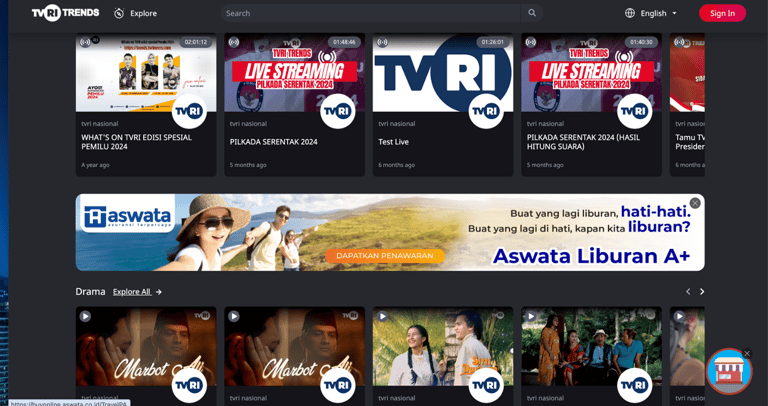Open the Hasil Hitung Suara video thumbnail
Viewport: 768px width, 406px height.
pyautogui.click(x=591, y=72)
